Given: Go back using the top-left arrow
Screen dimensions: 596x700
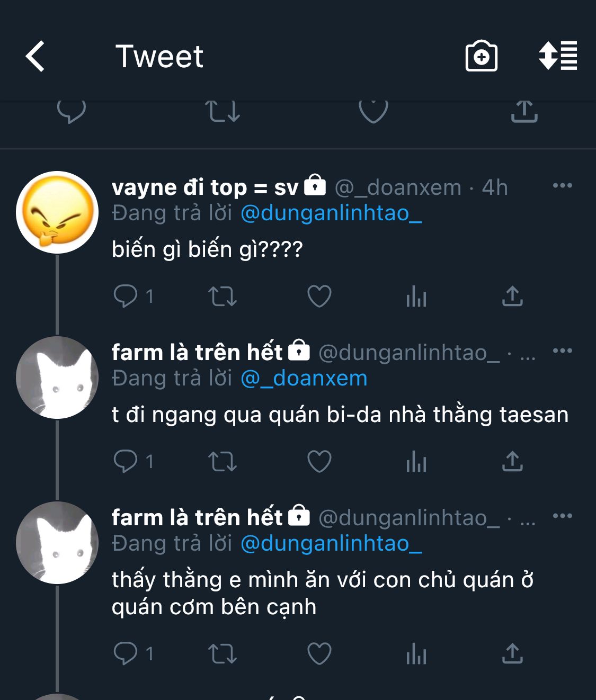Looking at the screenshot, I should tap(35, 56).
